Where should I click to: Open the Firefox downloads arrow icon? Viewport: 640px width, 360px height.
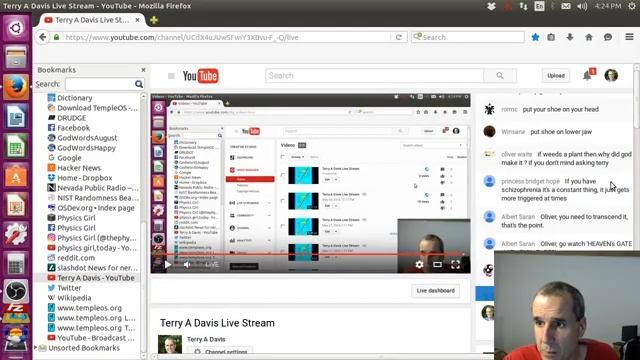pos(570,37)
